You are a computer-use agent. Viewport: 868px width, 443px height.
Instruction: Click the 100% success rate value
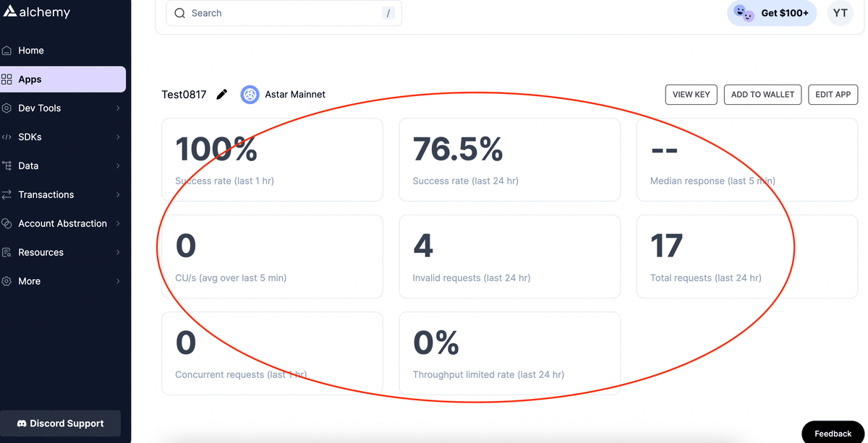point(216,149)
